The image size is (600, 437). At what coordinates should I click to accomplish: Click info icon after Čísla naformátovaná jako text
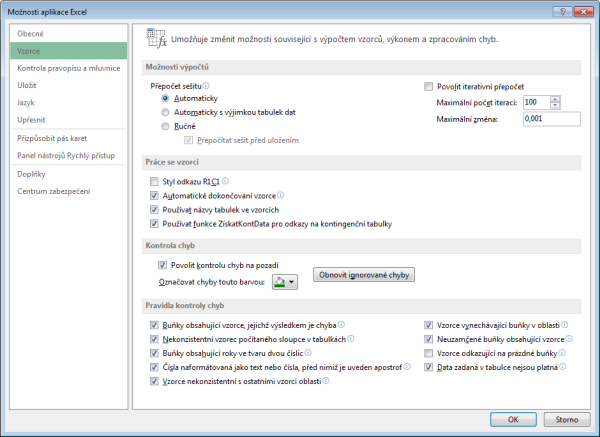[x=407, y=367]
